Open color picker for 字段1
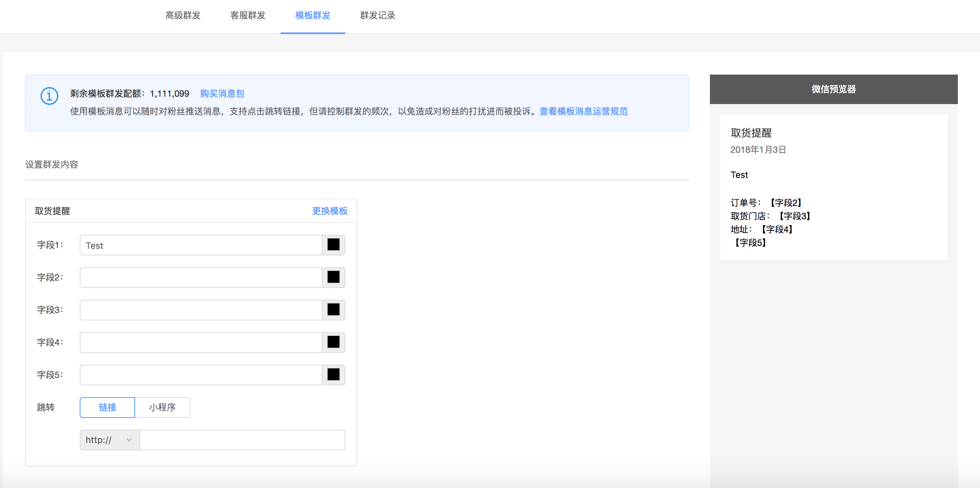The width and height of the screenshot is (980, 488). (x=333, y=245)
